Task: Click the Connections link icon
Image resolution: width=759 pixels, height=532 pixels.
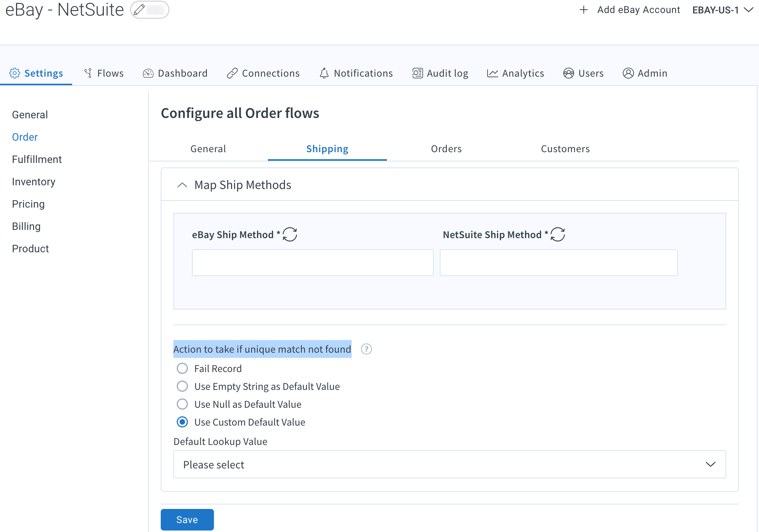Action: coord(232,73)
